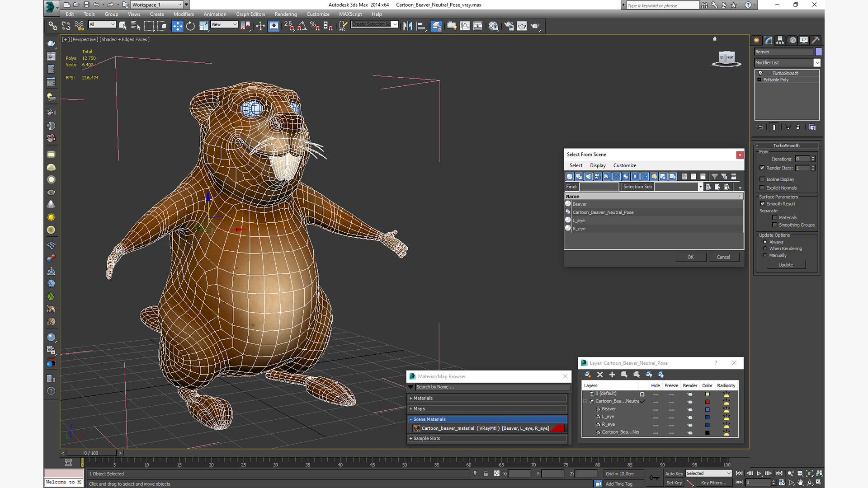
Task: Click the Beaver object color swatch
Action: point(819,52)
